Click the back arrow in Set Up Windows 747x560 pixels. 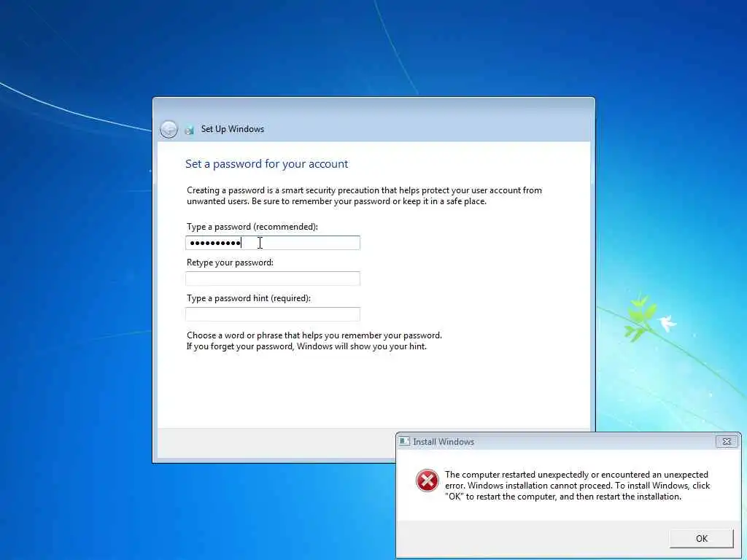169,129
